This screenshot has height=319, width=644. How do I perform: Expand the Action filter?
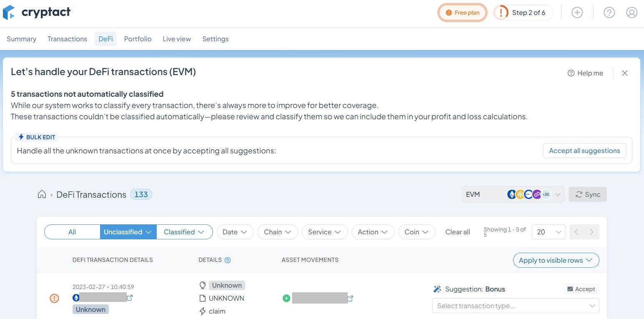pos(373,232)
